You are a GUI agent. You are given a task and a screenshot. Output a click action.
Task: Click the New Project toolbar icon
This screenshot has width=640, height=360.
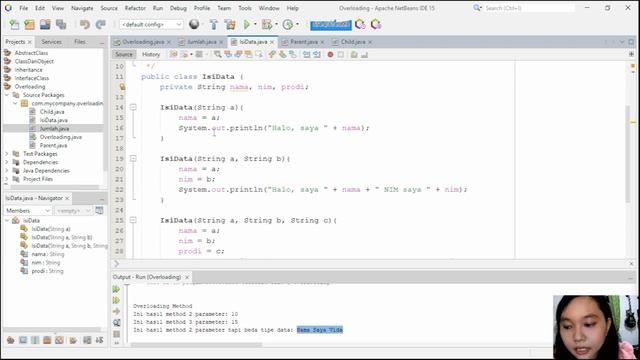click(29, 24)
